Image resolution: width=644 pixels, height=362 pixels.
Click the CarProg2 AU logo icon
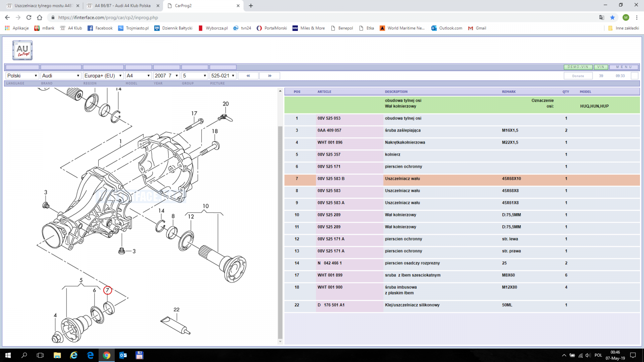tap(23, 50)
